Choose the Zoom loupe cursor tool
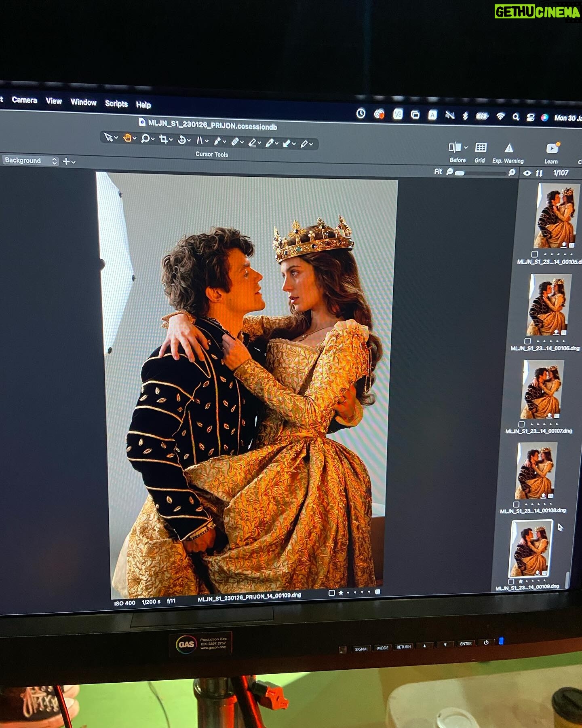Viewport: 582px width, 728px height. 145,139
